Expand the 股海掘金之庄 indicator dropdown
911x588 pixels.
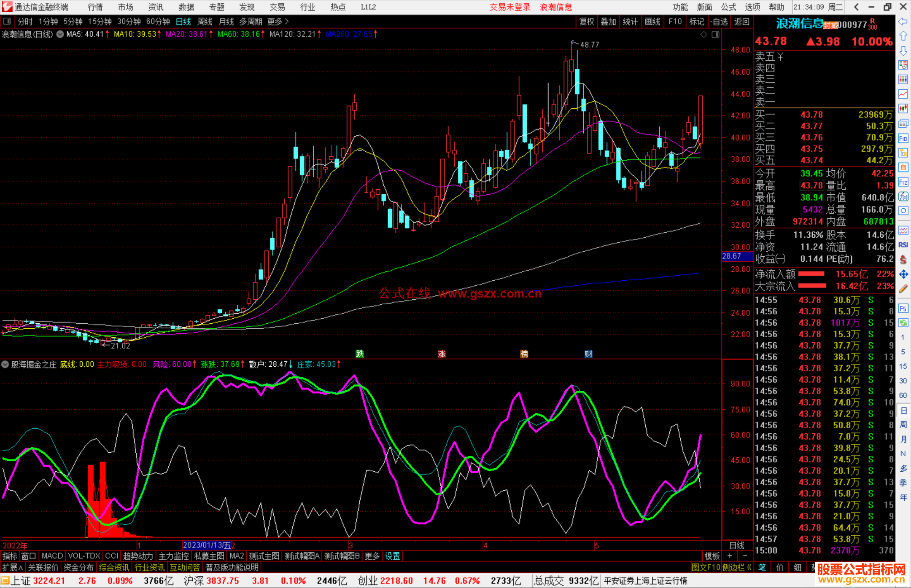pos(5,364)
